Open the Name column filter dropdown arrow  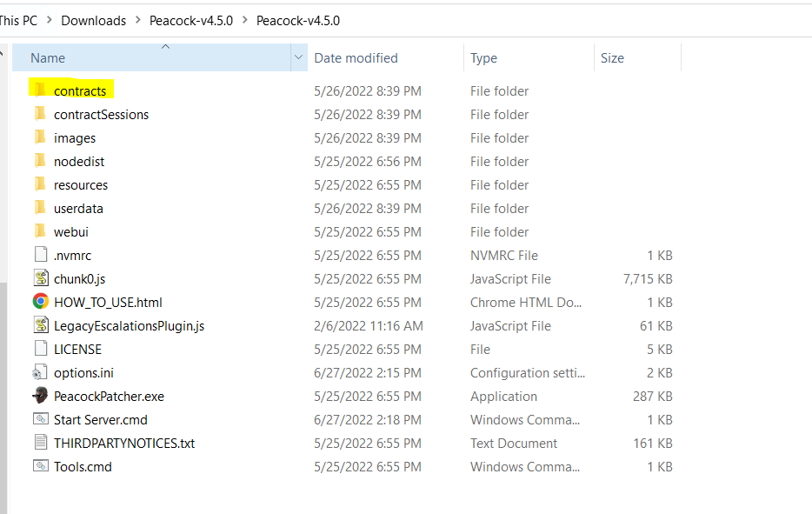(299, 58)
